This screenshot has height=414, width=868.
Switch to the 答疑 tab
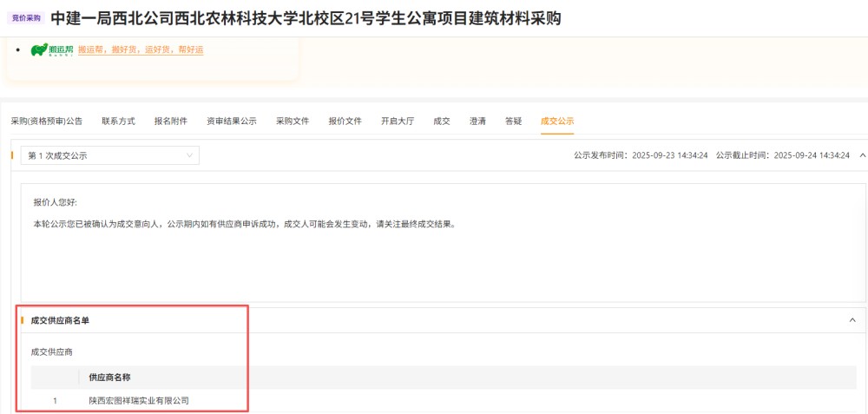click(x=513, y=122)
